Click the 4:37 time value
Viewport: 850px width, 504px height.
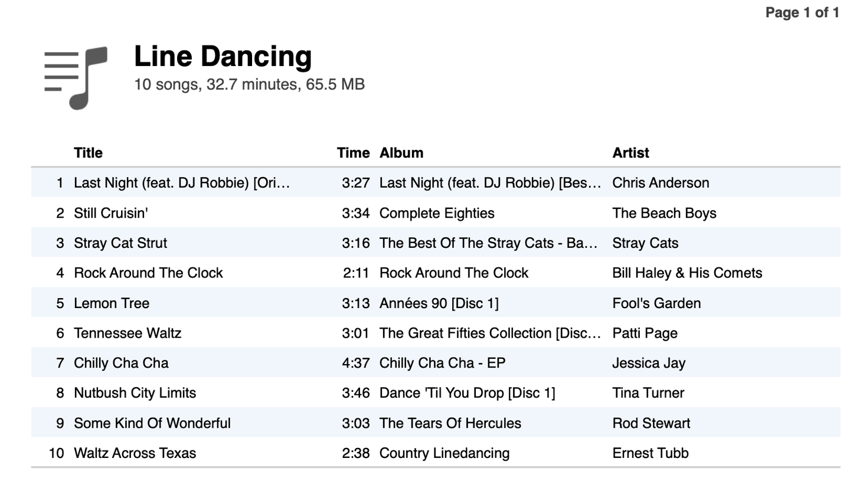[356, 363]
